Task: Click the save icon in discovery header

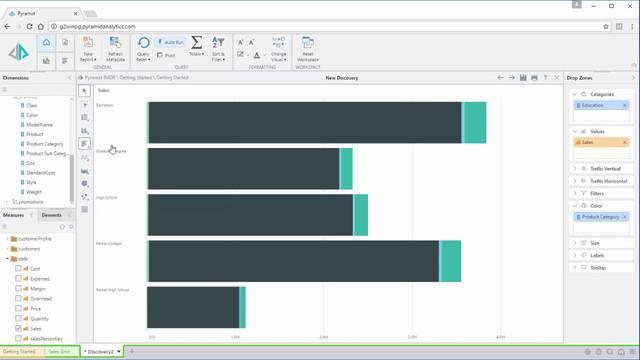Action: [523, 78]
